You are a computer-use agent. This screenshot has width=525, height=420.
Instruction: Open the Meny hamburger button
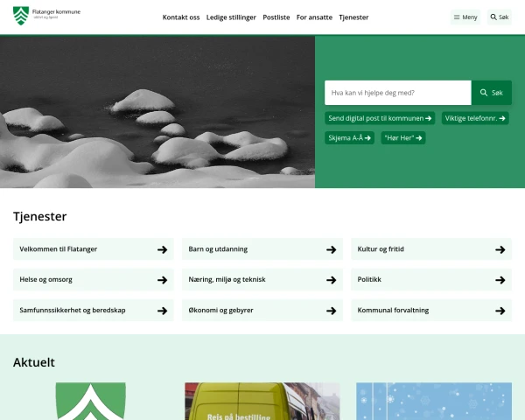[465, 17]
